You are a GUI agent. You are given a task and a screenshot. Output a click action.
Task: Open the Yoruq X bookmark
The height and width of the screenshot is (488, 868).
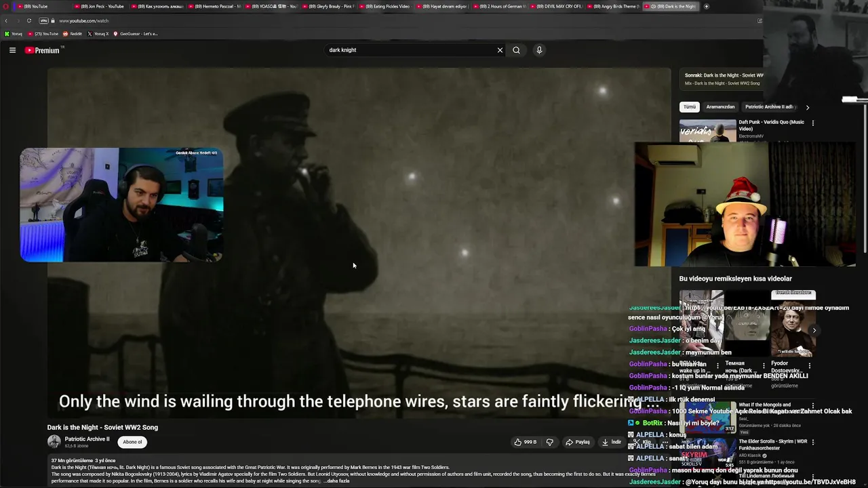tap(98, 34)
